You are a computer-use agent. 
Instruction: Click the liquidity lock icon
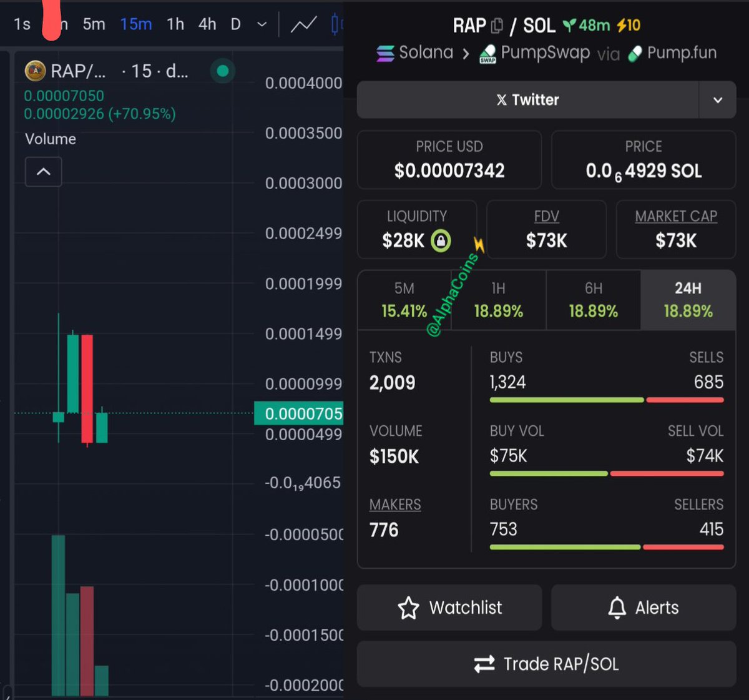pos(441,240)
